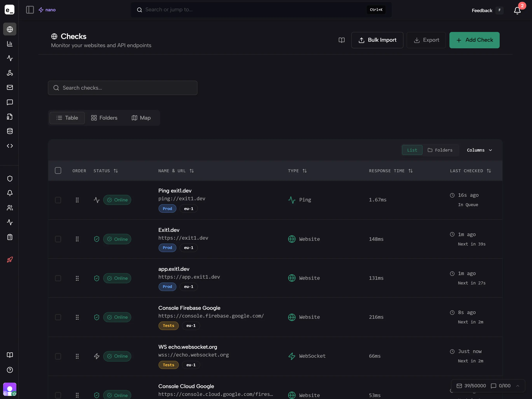Toggle the sidebar panel icon
This screenshot has width=532, height=399.
30,10
